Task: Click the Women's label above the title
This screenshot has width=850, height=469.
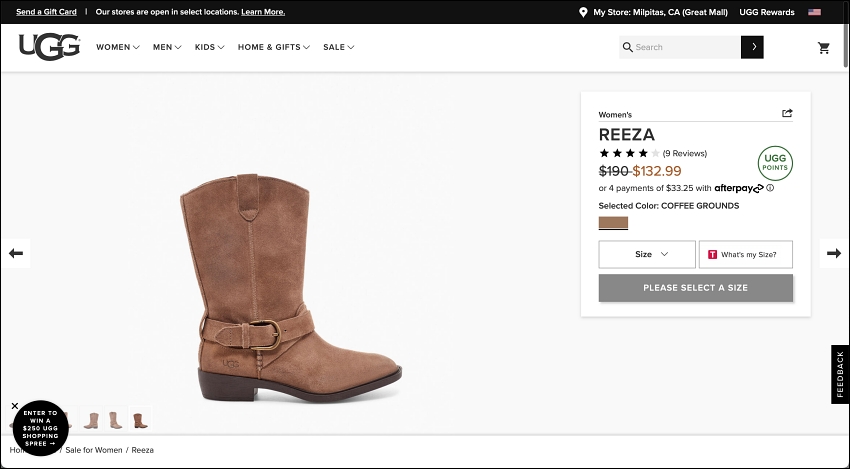Action: tap(615, 114)
